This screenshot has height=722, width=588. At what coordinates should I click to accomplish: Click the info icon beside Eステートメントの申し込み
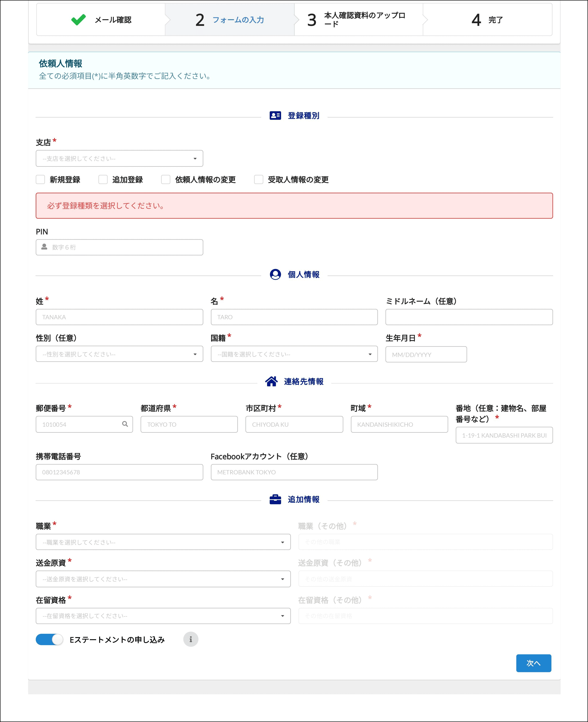point(191,639)
